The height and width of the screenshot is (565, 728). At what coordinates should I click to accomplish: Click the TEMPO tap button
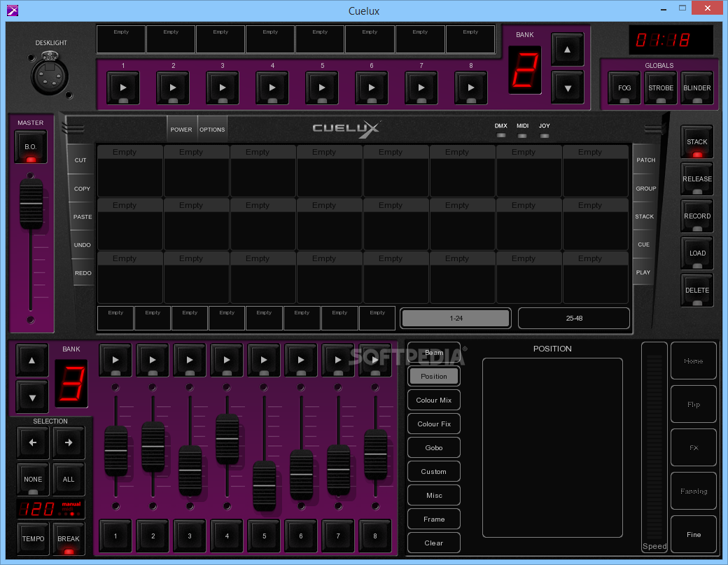(x=33, y=539)
